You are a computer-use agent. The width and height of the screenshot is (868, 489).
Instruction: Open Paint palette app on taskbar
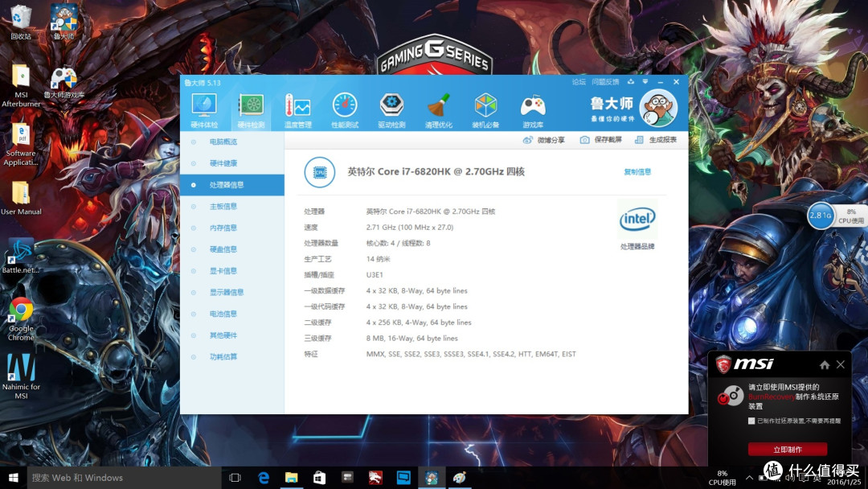[460, 478]
